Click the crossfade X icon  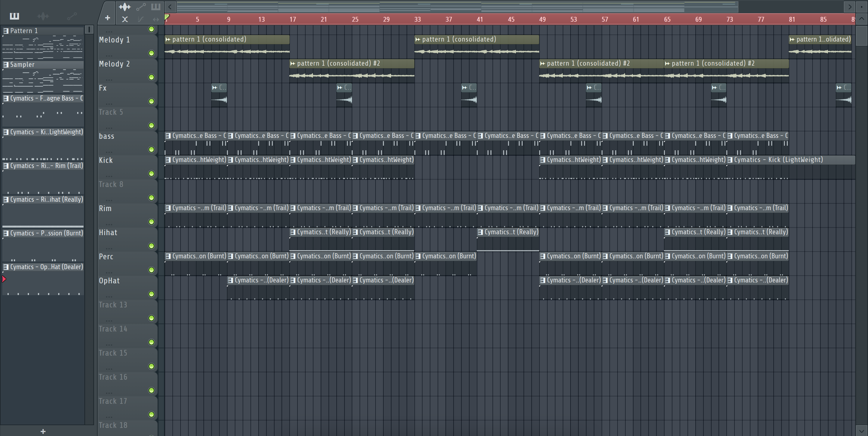(125, 19)
